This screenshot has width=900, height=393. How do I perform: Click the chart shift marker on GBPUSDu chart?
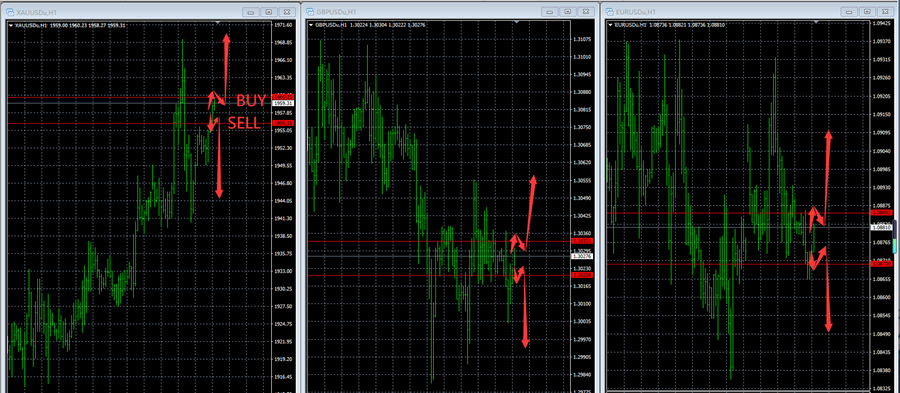point(517,23)
